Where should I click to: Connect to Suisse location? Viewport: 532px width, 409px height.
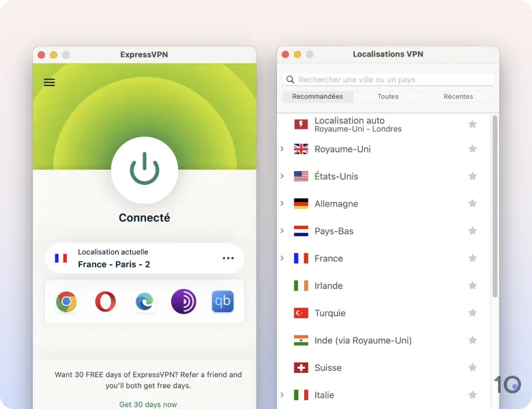[328, 367]
